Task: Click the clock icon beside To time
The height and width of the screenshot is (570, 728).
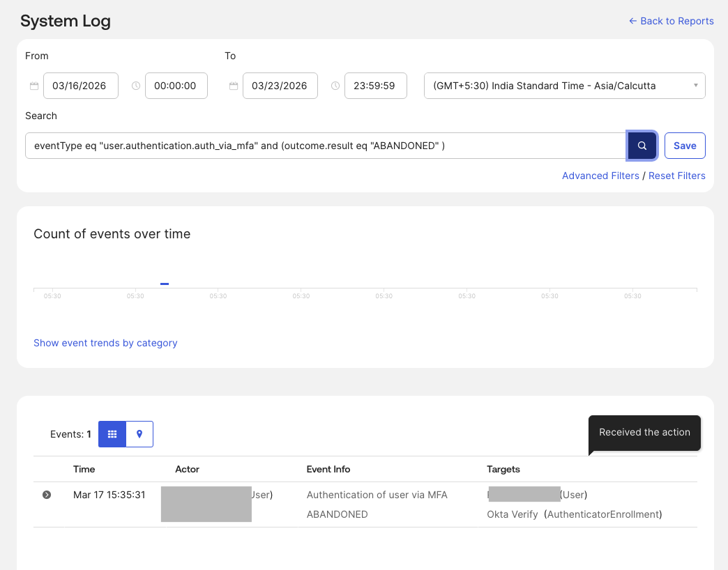Action: pos(335,85)
